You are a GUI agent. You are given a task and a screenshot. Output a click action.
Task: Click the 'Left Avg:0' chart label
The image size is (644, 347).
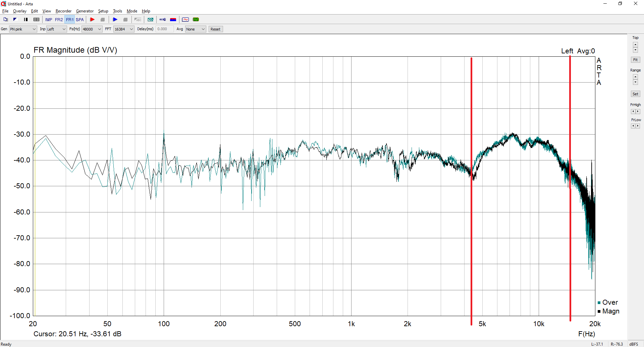pyautogui.click(x=578, y=51)
